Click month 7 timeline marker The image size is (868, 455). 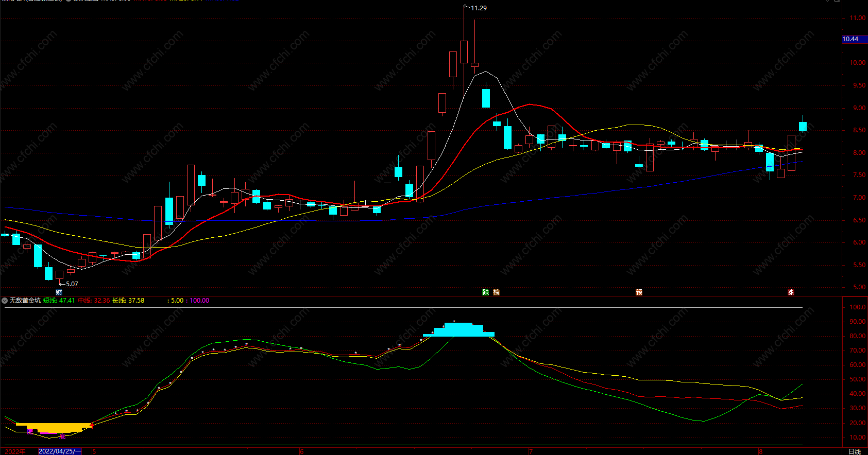[531, 451]
